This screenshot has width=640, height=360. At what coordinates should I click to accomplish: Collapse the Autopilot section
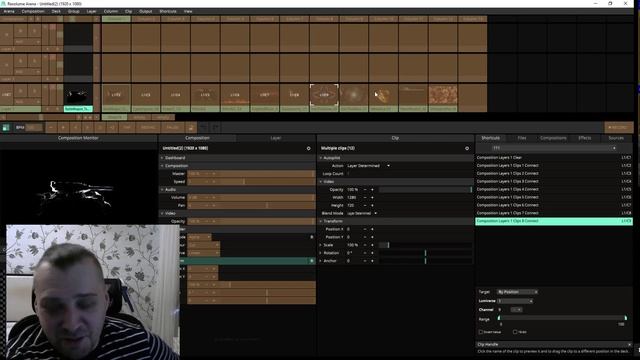321,158
